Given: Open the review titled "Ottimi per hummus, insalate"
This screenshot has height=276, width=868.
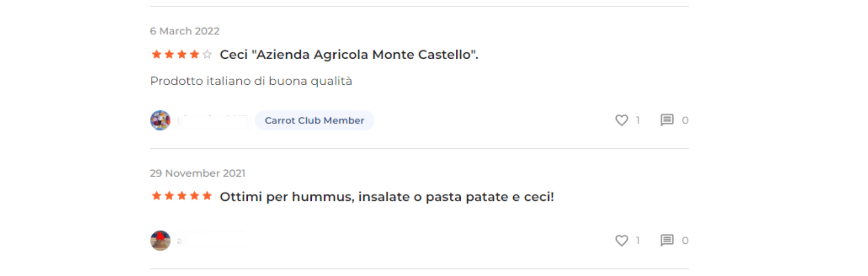Looking at the screenshot, I should click(x=387, y=197).
